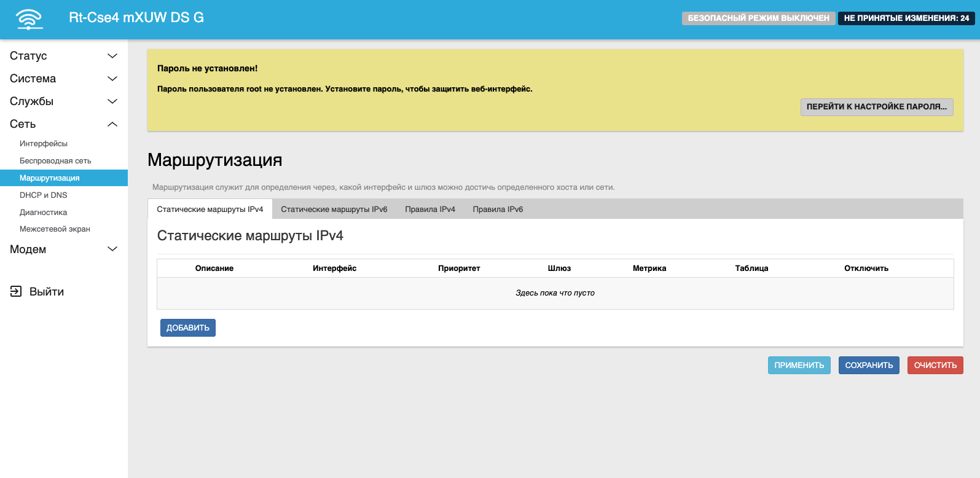Expand the Статус menu chevron
980x478 pixels.
click(x=112, y=56)
